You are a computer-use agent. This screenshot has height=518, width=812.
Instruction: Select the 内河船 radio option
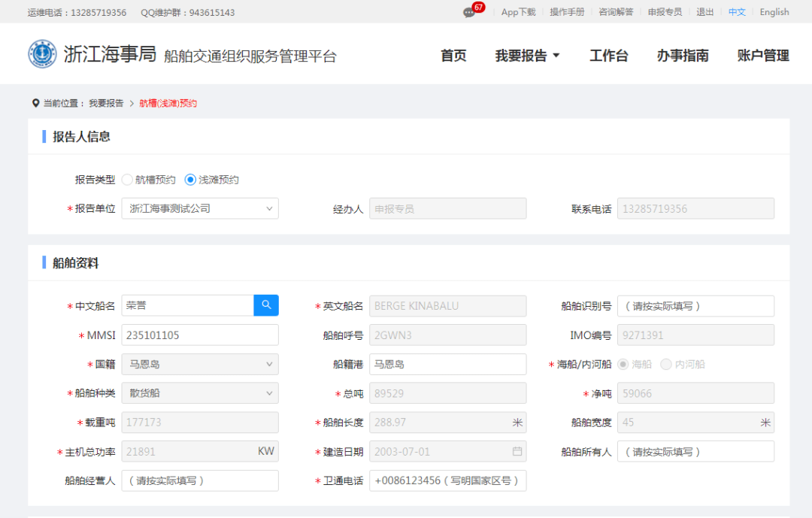point(666,364)
